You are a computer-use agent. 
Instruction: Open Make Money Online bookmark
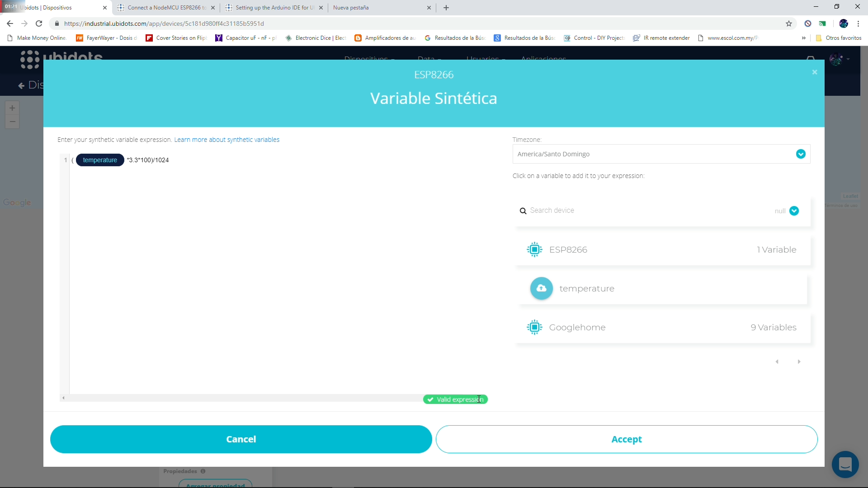point(37,38)
